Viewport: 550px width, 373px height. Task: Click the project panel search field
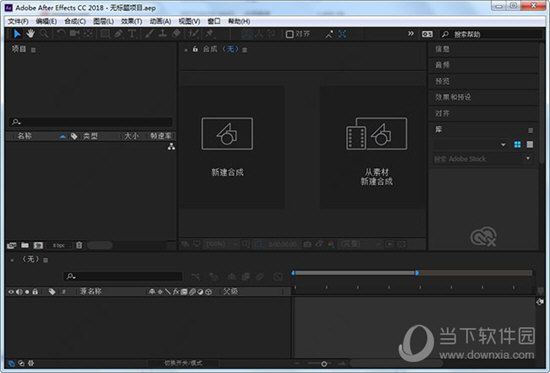91,122
